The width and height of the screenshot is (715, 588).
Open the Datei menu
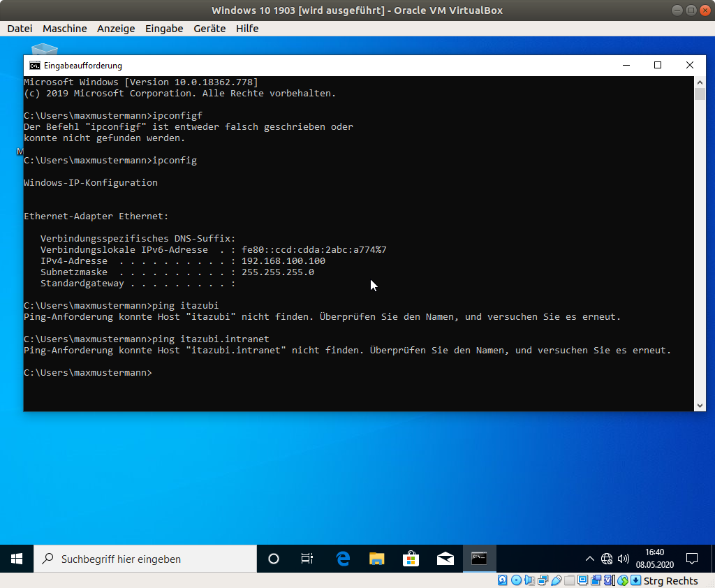(x=20, y=28)
